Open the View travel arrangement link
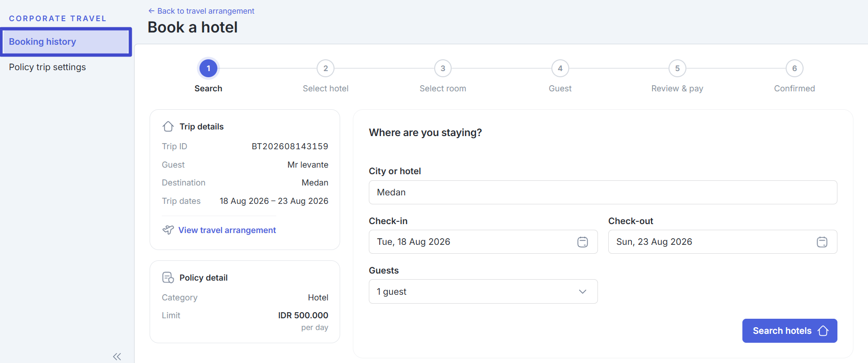 227,230
